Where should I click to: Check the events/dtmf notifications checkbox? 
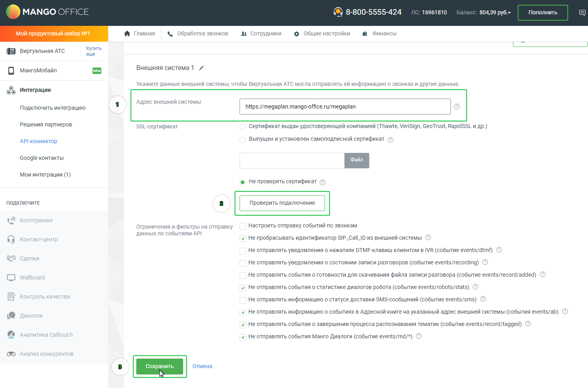(x=243, y=251)
